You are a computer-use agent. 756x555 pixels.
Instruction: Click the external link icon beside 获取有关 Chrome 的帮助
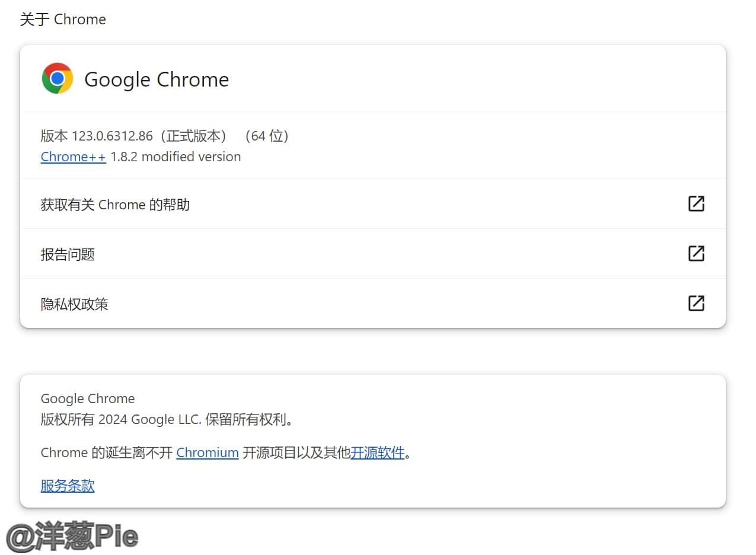point(696,204)
